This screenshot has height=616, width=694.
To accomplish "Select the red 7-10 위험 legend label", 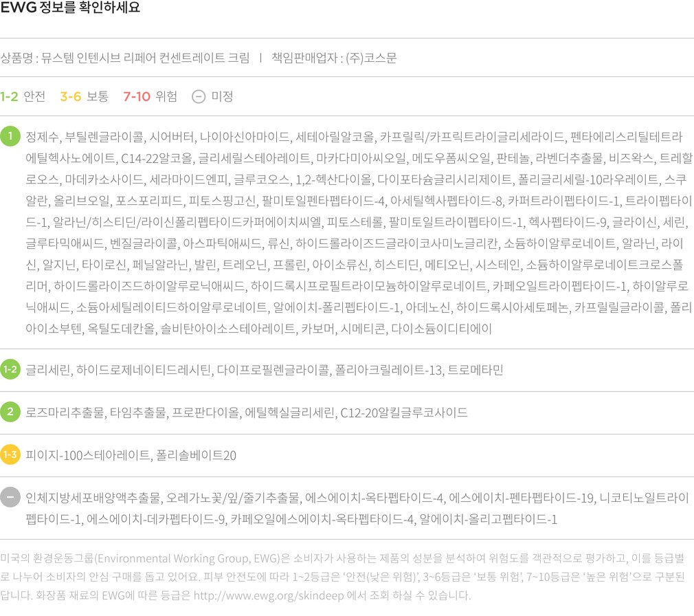I will 150,96.
